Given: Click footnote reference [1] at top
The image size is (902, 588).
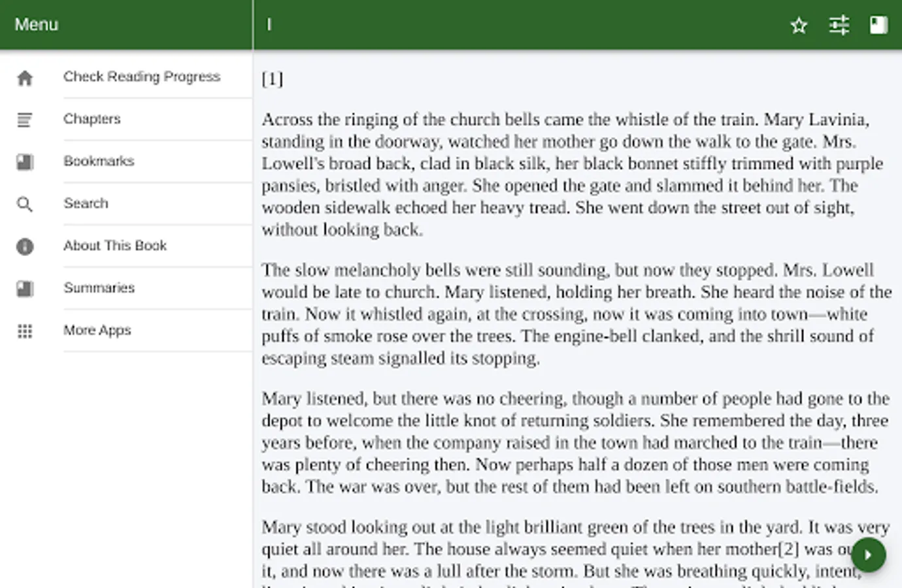Looking at the screenshot, I should click(273, 79).
